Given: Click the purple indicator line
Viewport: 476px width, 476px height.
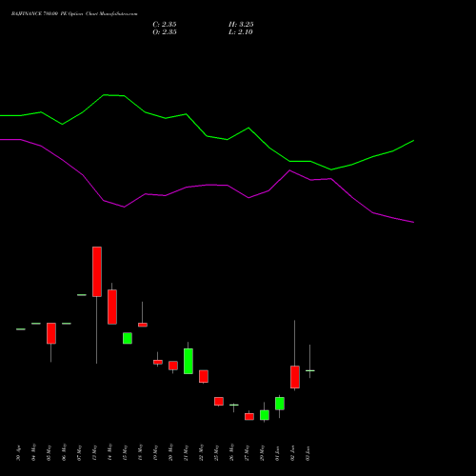Looking at the screenshot, I should coord(207,185).
